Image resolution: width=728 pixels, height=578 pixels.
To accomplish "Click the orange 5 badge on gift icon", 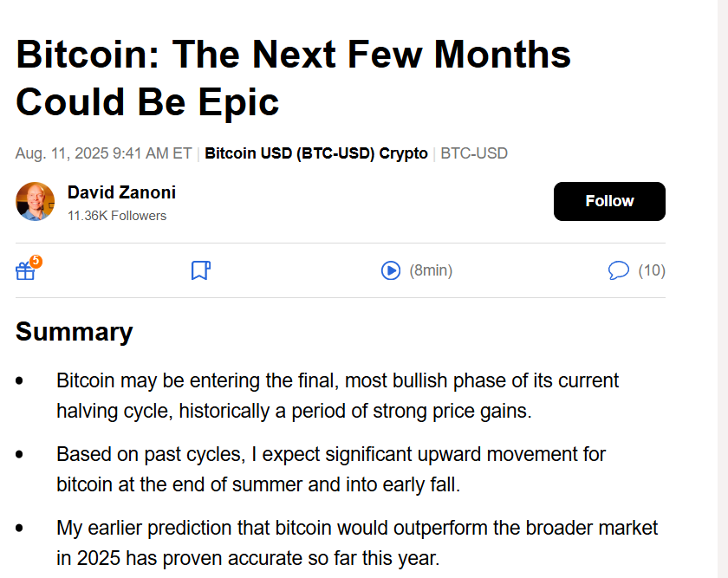I will pyautogui.click(x=36, y=261).
